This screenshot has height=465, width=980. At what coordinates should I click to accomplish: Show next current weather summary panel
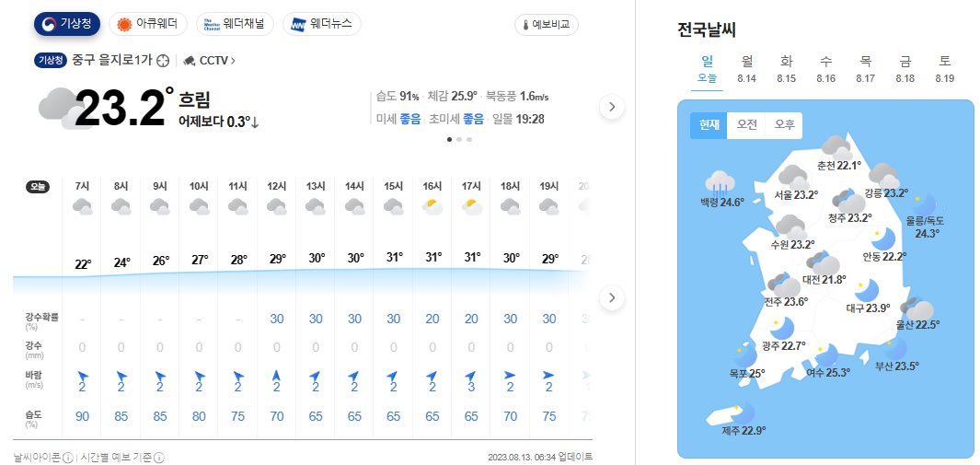[x=612, y=107]
